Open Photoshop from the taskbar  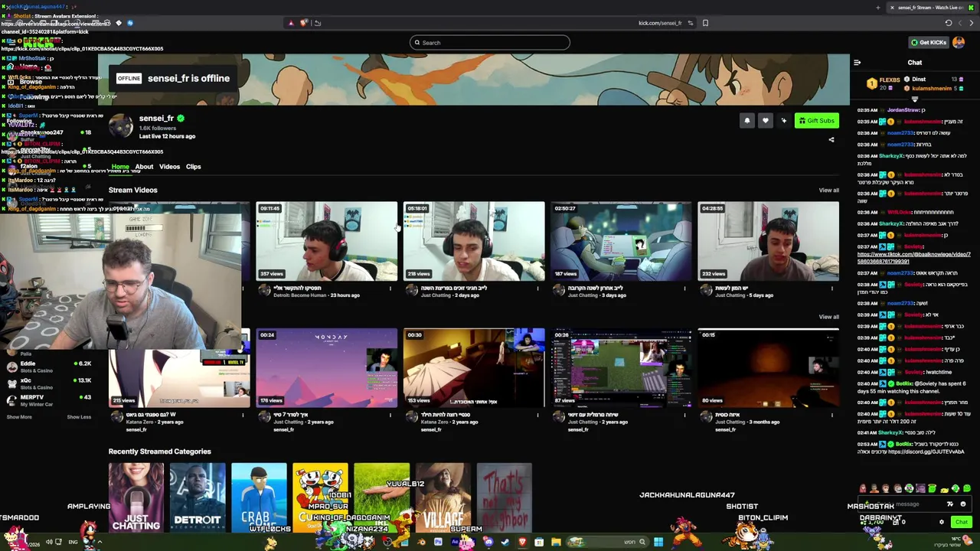point(438,543)
